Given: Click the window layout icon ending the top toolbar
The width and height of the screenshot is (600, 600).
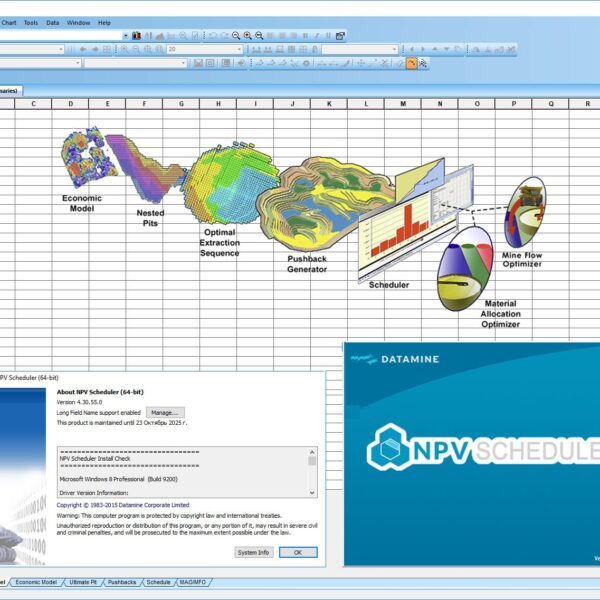Looking at the screenshot, I should point(340,36).
